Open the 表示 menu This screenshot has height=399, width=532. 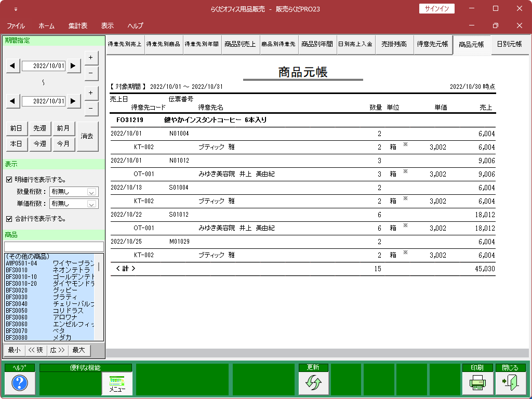tap(107, 26)
